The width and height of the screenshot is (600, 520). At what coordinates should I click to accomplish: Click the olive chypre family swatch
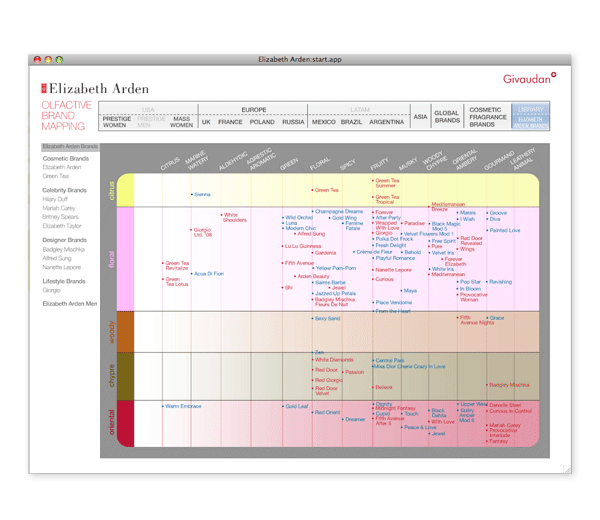pos(126,376)
